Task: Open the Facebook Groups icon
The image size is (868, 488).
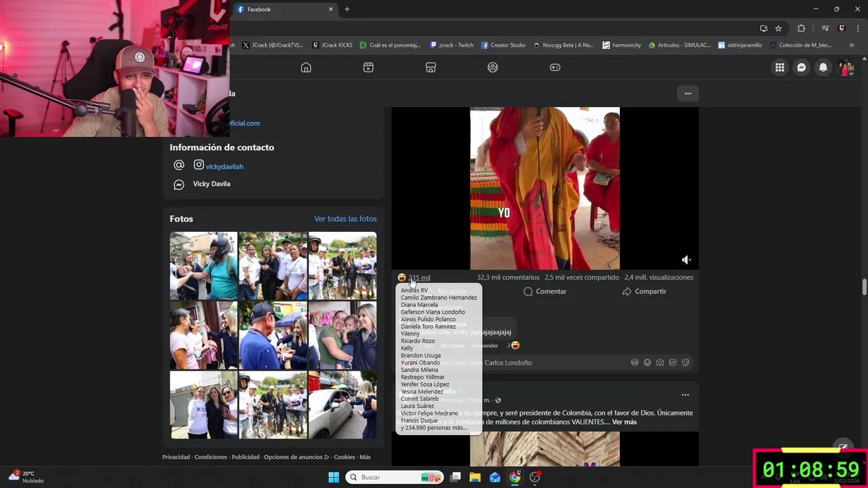Action: tap(493, 67)
